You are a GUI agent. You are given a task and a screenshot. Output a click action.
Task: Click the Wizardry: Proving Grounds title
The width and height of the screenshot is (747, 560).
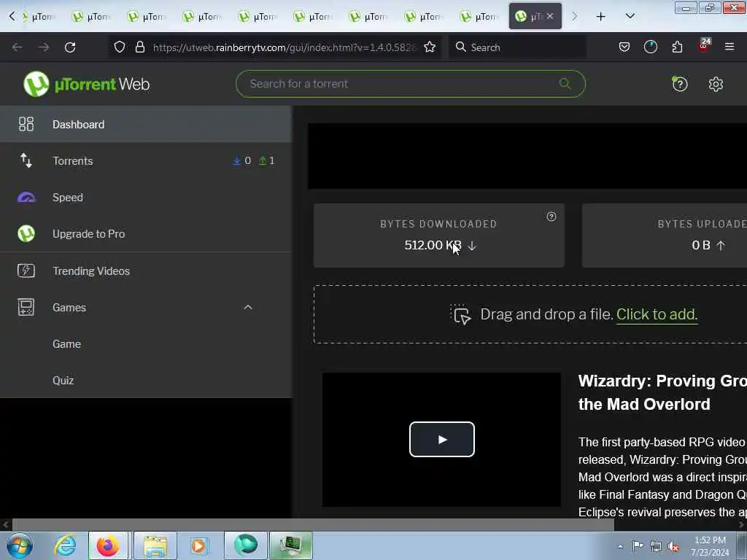coord(662,392)
